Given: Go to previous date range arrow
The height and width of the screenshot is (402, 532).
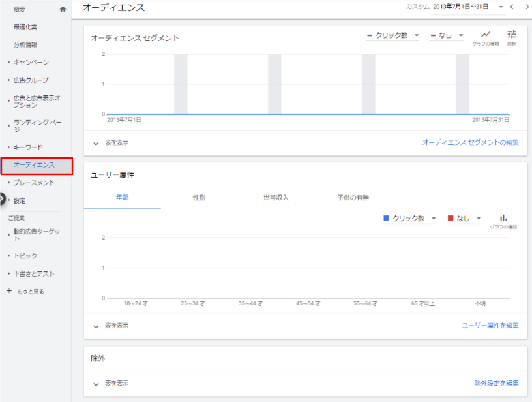Looking at the screenshot, I should click(512, 7).
